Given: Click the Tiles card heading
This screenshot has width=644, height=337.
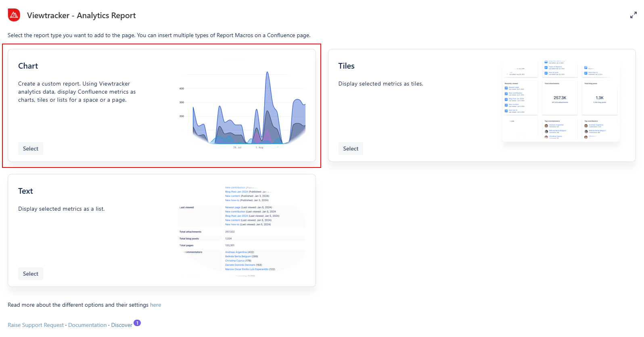Looking at the screenshot, I should pos(346,66).
